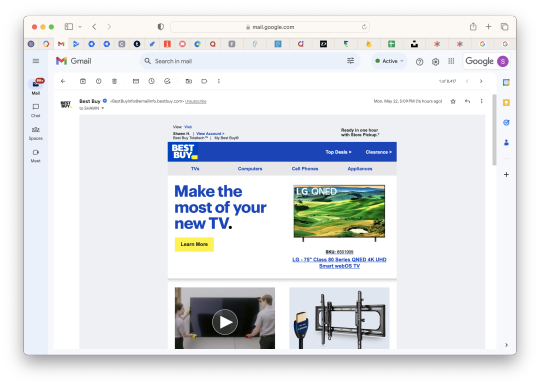Image resolution: width=540 pixels, height=386 pixels.
Task: Hide the side panel chevron
Action: (x=506, y=345)
